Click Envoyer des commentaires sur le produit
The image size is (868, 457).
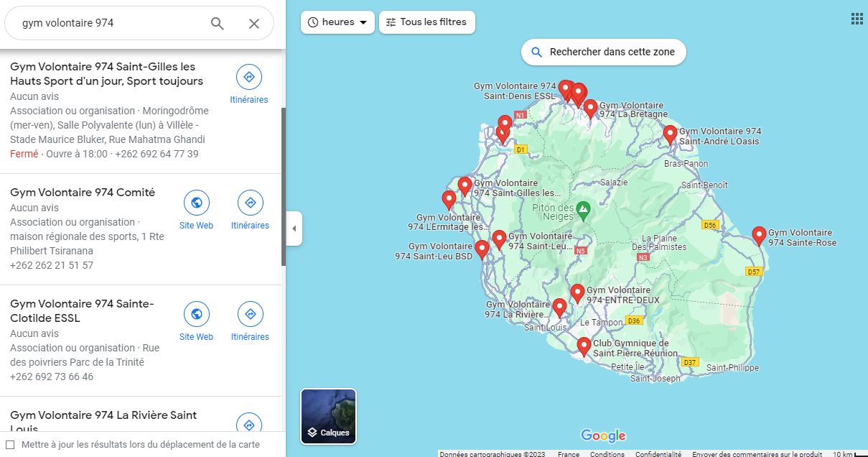[x=757, y=453]
